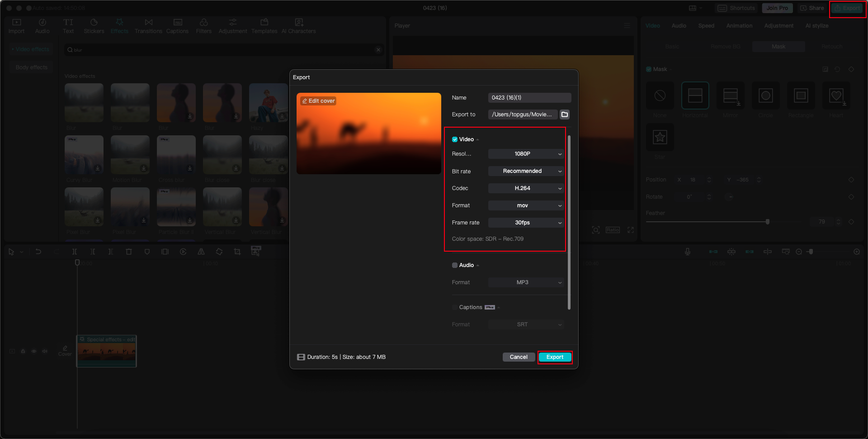Click the microphone record voiceover icon
Viewport: 868px width, 439px height.
point(688,252)
